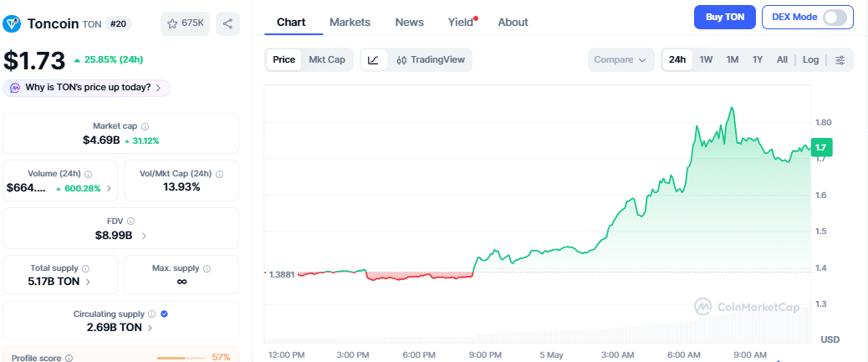Image resolution: width=868 pixels, height=362 pixels.
Task: Expand FDV details chevron
Action: (x=144, y=236)
